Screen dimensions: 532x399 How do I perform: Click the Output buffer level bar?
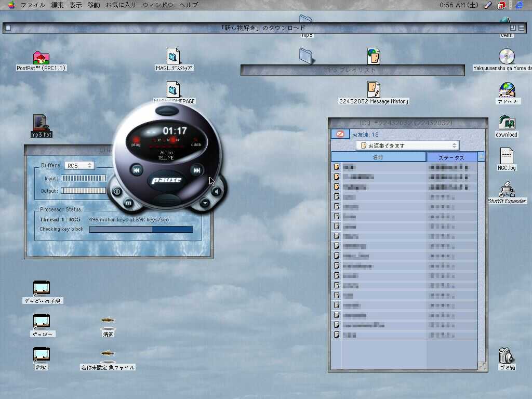pyautogui.click(x=84, y=191)
